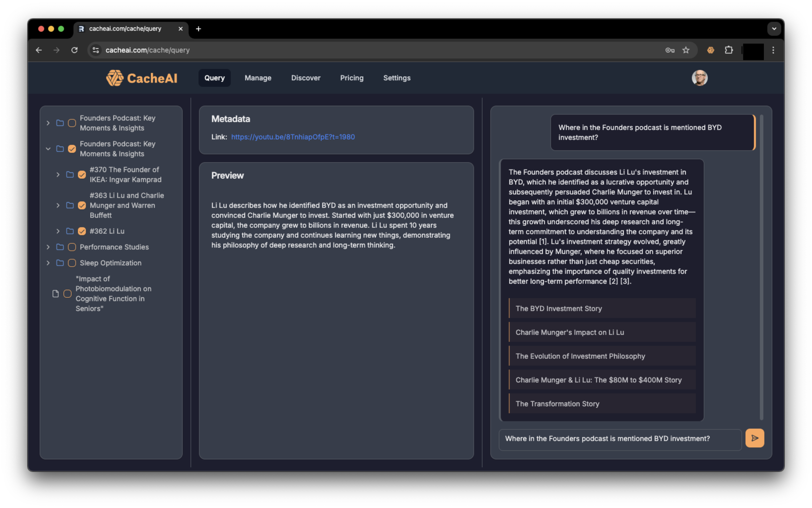Image resolution: width=812 pixels, height=508 pixels.
Task: Switch to the Manage tab
Action: 258,78
